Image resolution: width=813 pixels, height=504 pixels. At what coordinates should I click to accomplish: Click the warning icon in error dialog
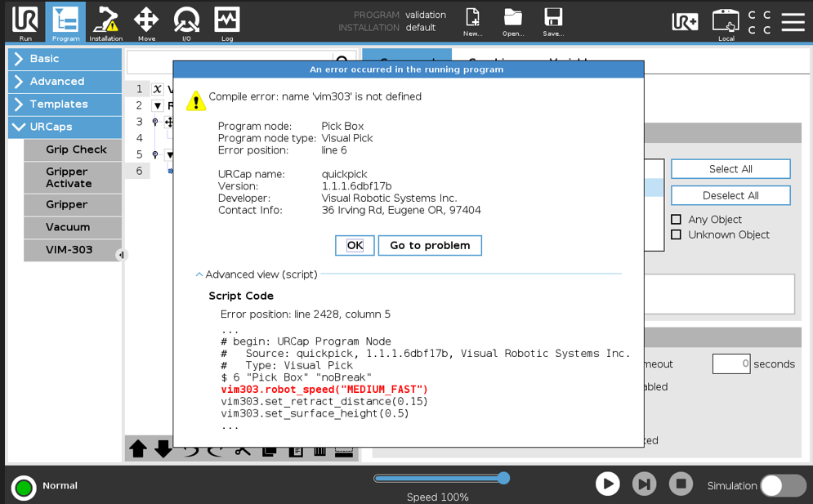(x=196, y=100)
